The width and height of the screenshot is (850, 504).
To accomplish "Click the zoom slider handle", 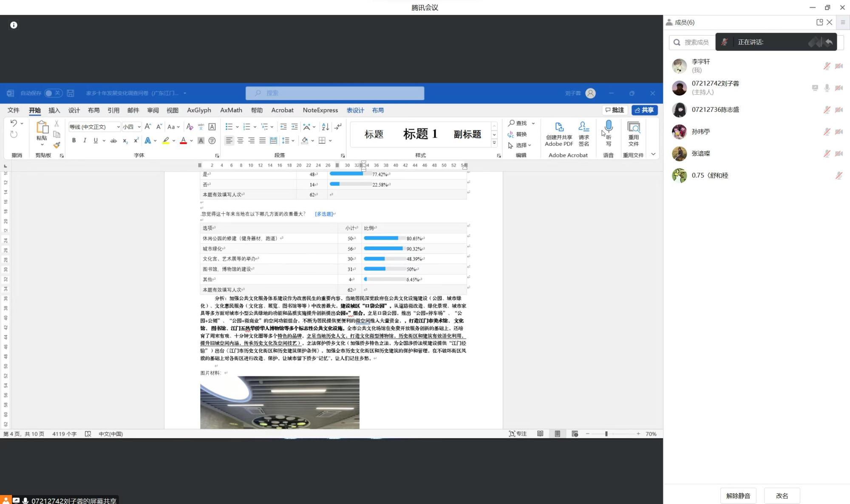I will (x=606, y=434).
